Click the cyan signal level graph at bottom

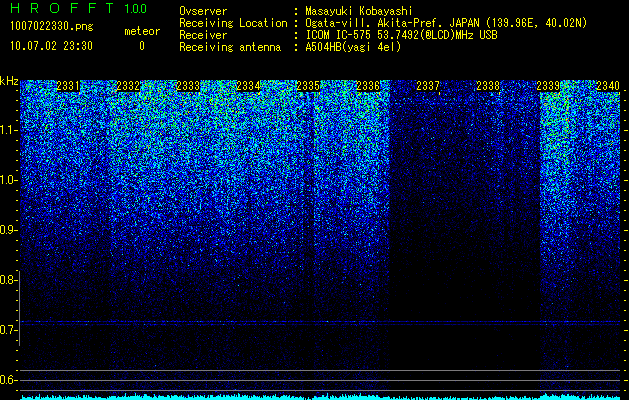(320, 397)
